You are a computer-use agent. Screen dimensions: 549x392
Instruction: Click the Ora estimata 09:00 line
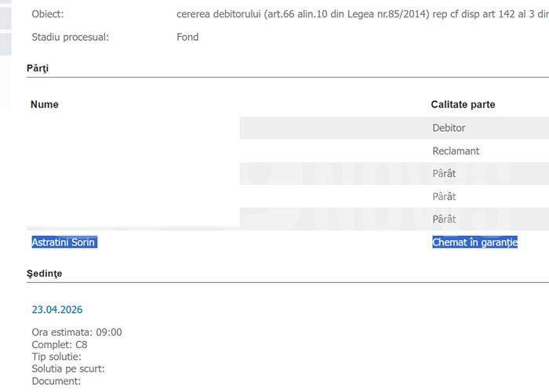pos(77,332)
